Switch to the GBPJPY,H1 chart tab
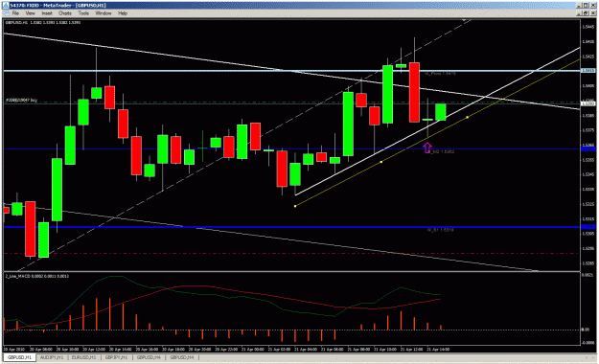This screenshot has width=599, height=364. [116, 357]
